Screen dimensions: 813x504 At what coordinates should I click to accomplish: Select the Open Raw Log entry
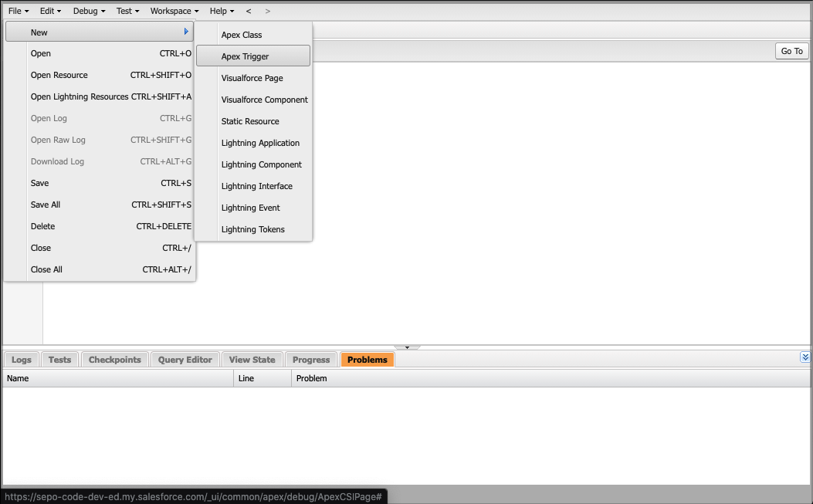[x=100, y=140]
